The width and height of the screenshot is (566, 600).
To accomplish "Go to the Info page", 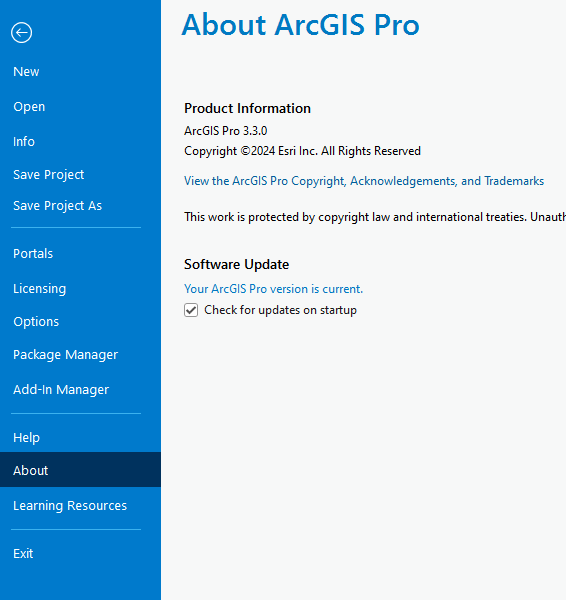I will [24, 142].
